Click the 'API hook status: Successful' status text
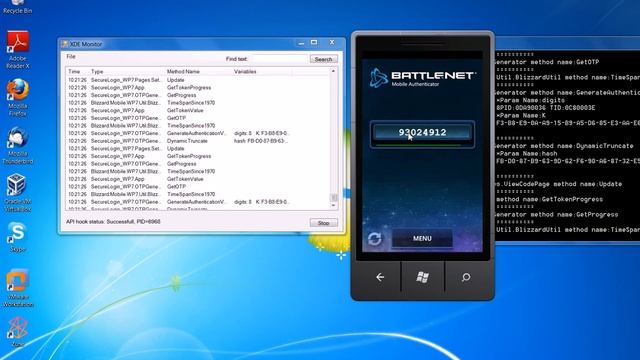640x360 pixels. [x=113, y=222]
